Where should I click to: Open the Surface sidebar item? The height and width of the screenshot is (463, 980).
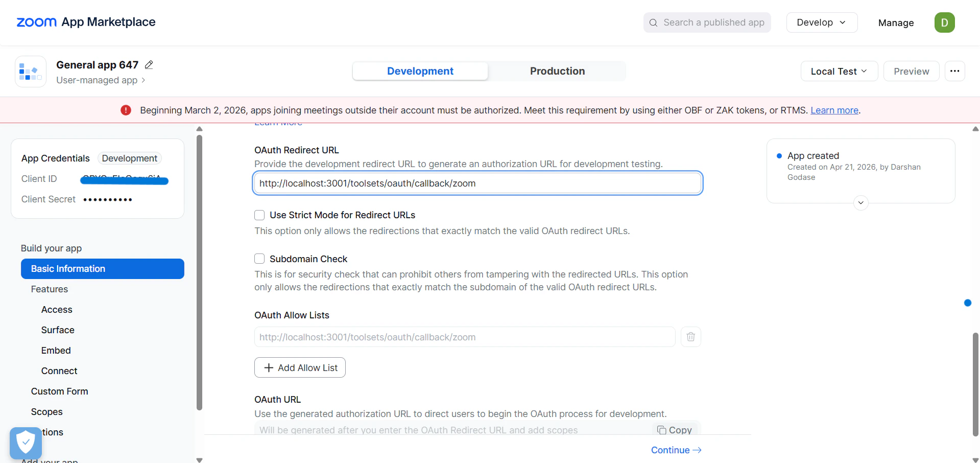pos(58,330)
